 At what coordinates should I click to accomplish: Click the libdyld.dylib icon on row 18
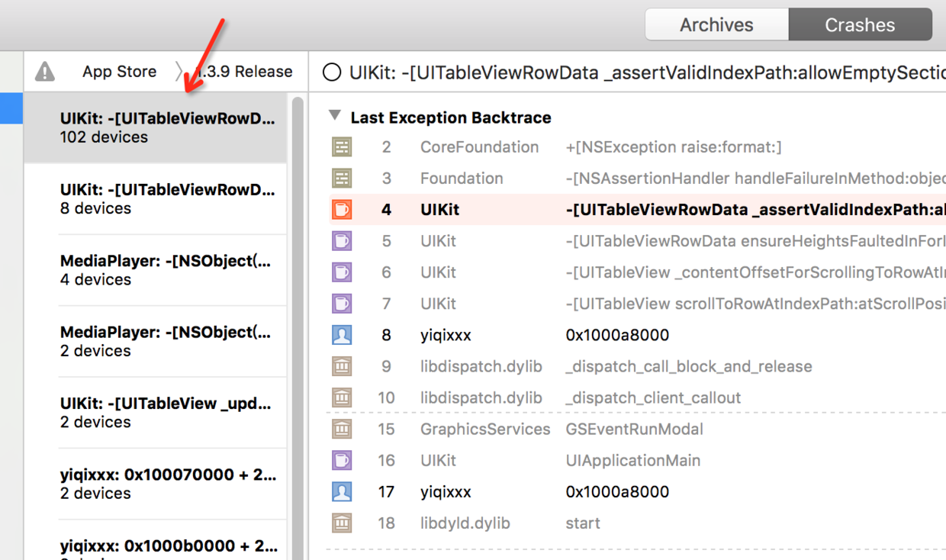point(341,523)
